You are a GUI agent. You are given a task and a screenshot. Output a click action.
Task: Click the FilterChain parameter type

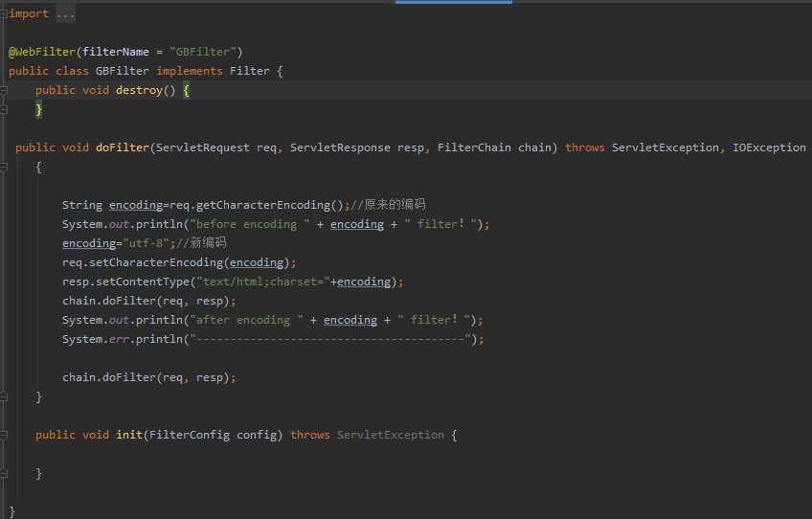point(474,147)
